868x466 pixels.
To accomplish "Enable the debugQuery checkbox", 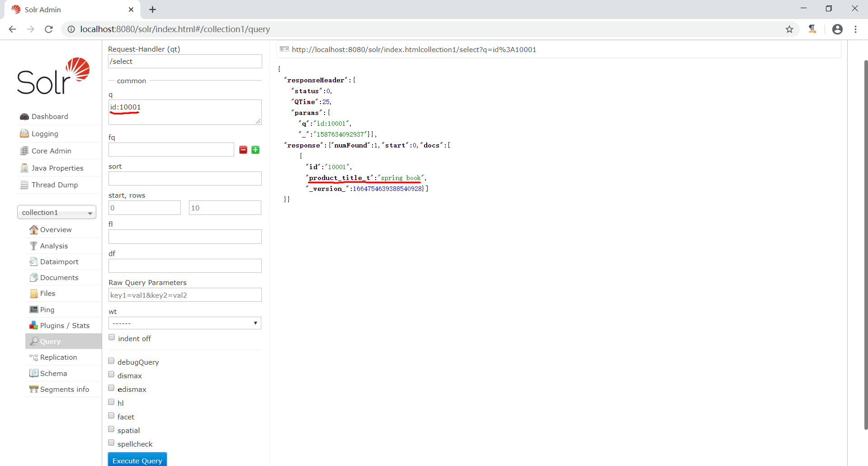I will pos(111,360).
